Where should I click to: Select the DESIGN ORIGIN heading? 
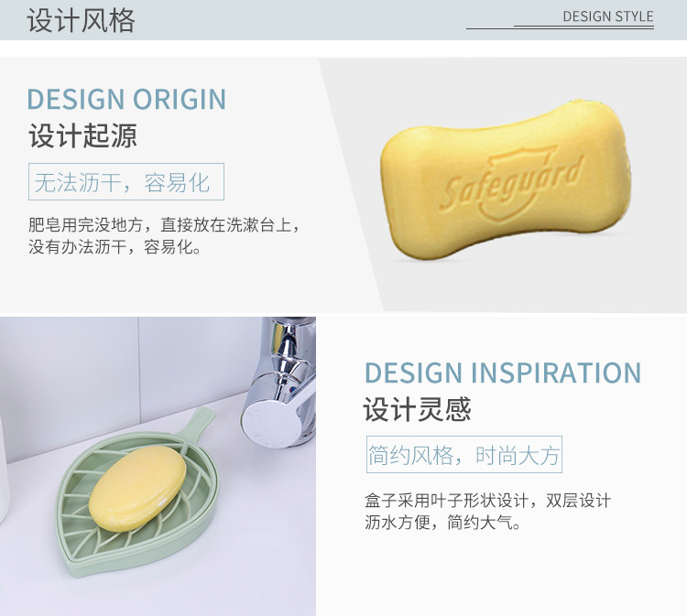point(126,99)
